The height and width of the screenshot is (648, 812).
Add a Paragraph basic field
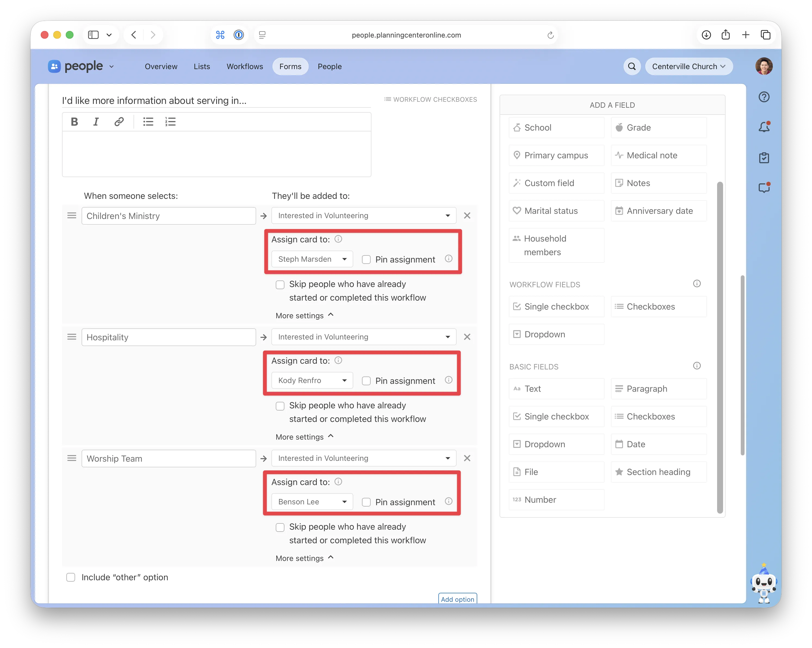coord(659,388)
